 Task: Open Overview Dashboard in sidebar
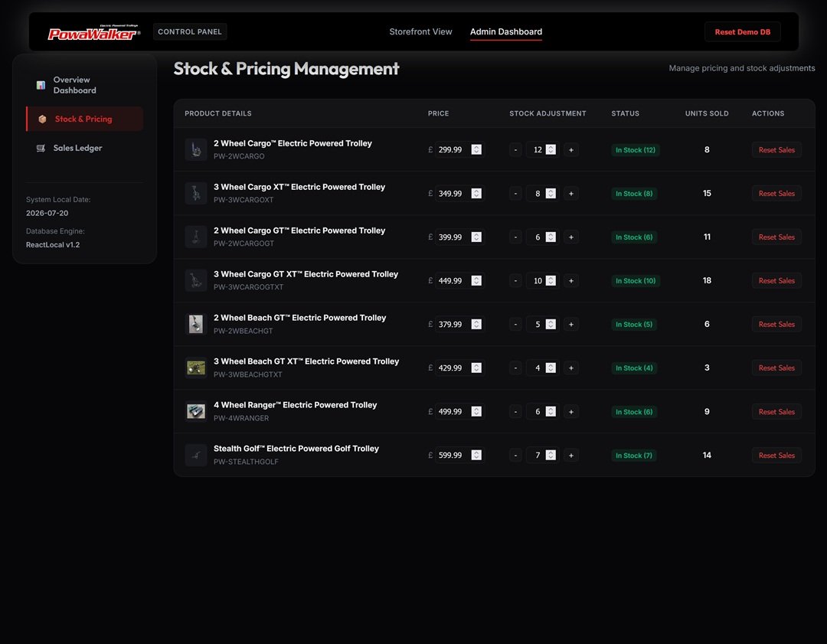[x=84, y=85]
